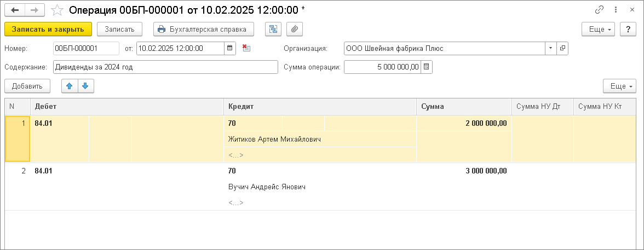Click the Добавить button
The width and height of the screenshot is (644, 250).
pyautogui.click(x=27, y=86)
